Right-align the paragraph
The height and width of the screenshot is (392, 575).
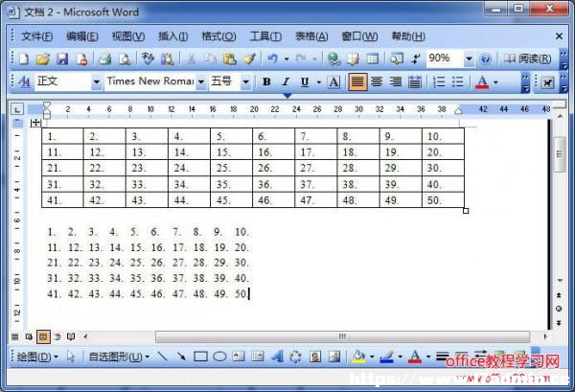[396, 81]
